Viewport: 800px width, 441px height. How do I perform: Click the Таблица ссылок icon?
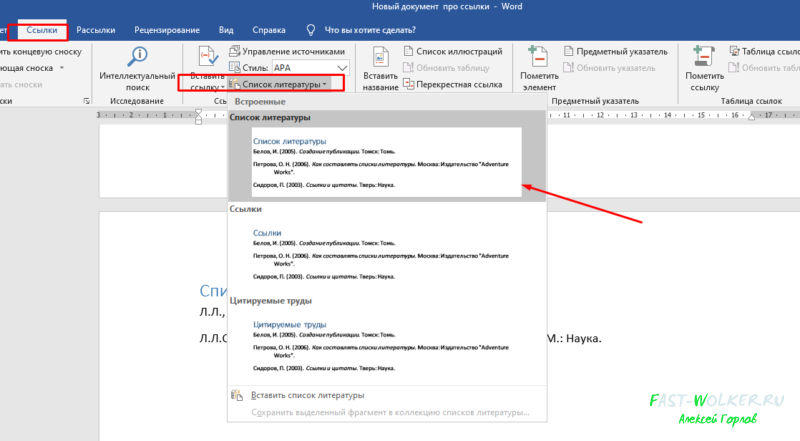tap(734, 51)
